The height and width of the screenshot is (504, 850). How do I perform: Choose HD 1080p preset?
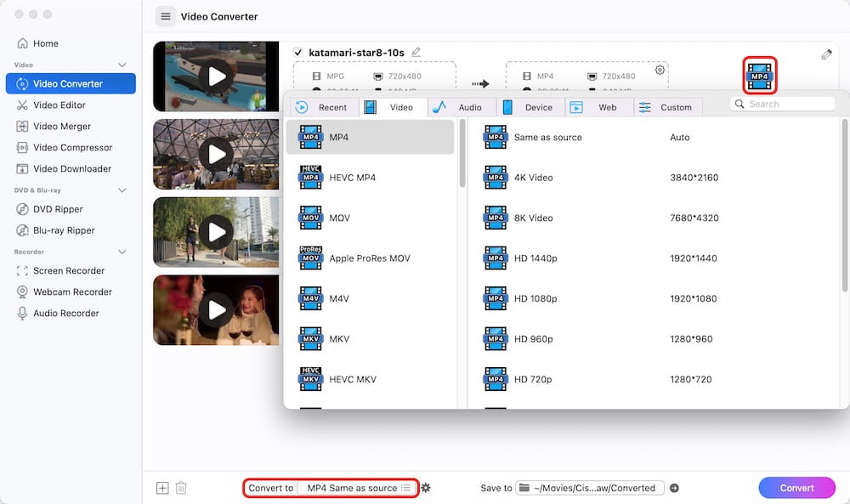click(x=653, y=298)
